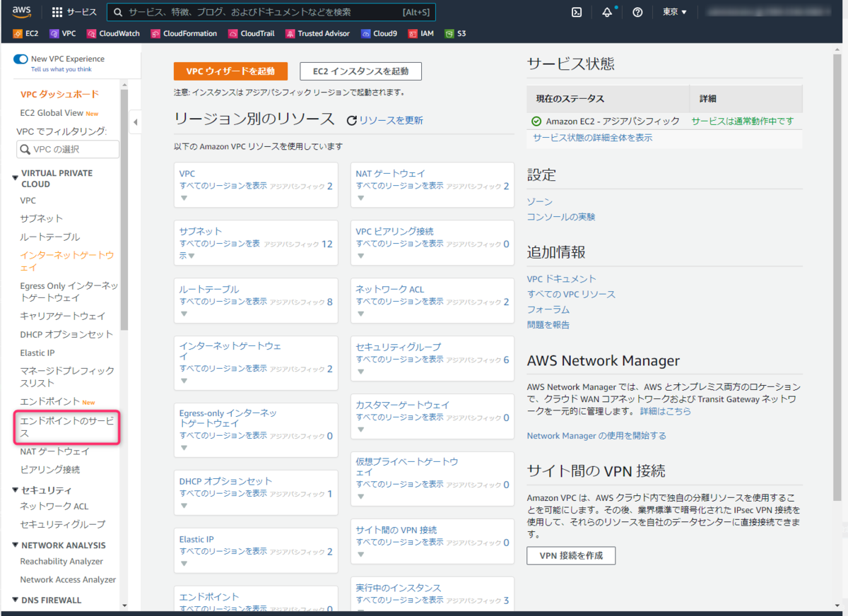Open the S3 favorites shortcut
The image size is (848, 616).
point(456,33)
